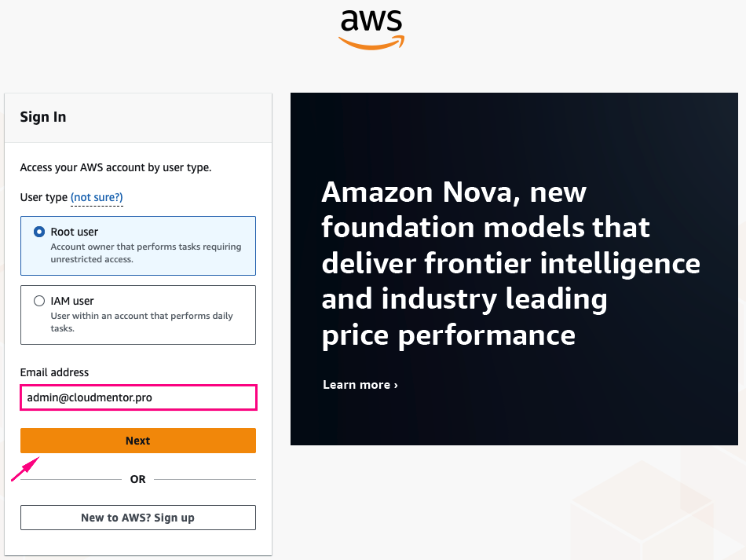Viewport: 746px width, 560px height.
Task: Click the "Sign In" panel heading
Action: tap(43, 117)
